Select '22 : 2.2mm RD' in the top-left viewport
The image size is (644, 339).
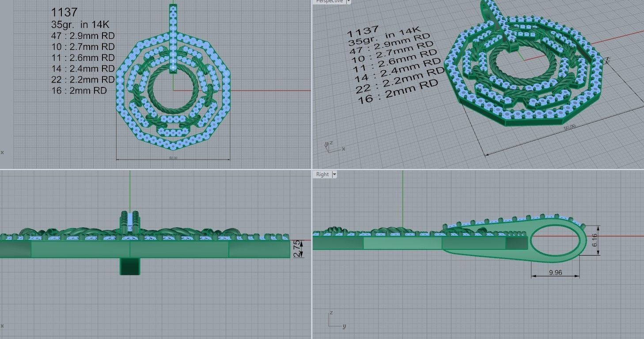[x=83, y=80]
